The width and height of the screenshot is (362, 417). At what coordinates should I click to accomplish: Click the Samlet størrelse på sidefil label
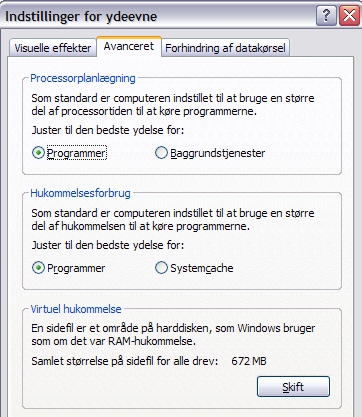pyautogui.click(x=125, y=361)
